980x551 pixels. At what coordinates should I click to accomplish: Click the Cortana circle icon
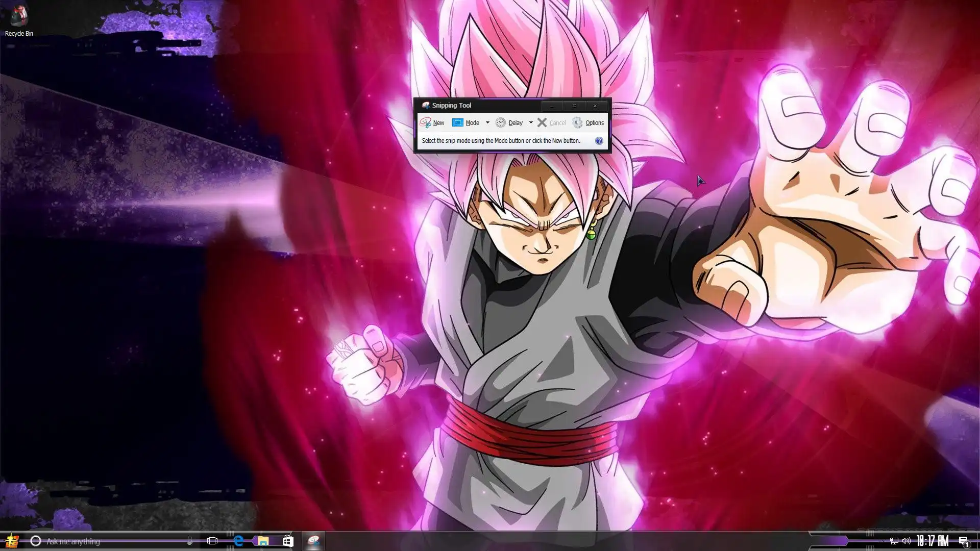point(35,541)
